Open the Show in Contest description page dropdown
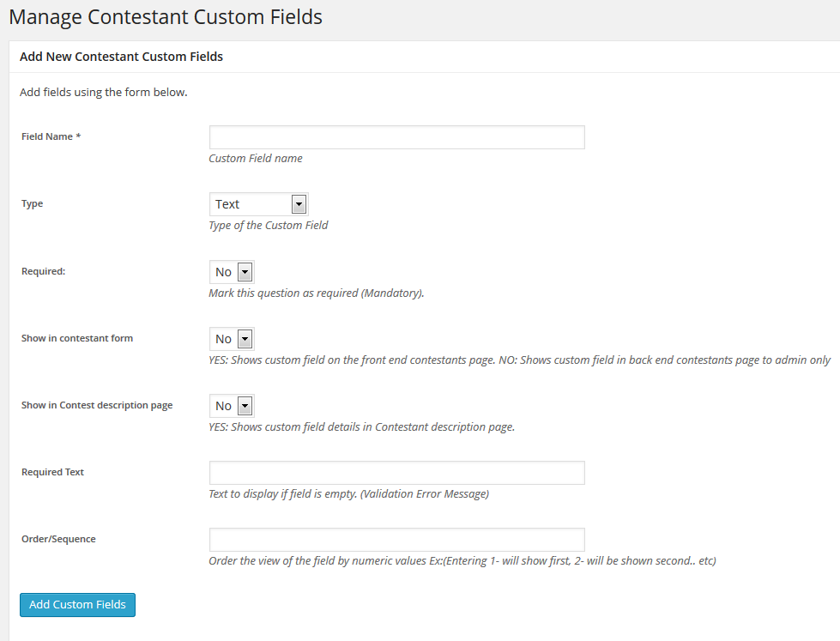The image size is (840, 641). point(232,406)
